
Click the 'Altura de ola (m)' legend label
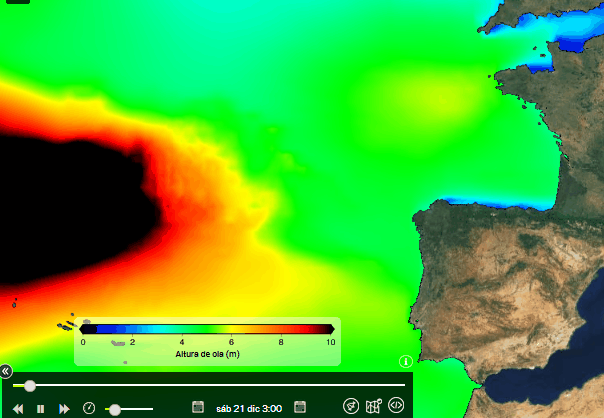click(208, 354)
